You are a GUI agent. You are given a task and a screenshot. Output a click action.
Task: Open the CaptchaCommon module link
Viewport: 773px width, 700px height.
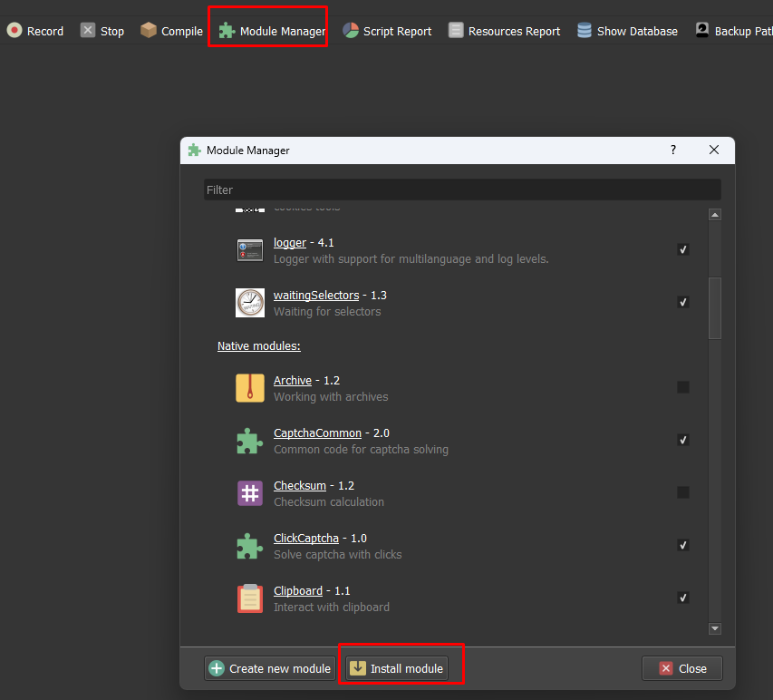pyautogui.click(x=317, y=433)
